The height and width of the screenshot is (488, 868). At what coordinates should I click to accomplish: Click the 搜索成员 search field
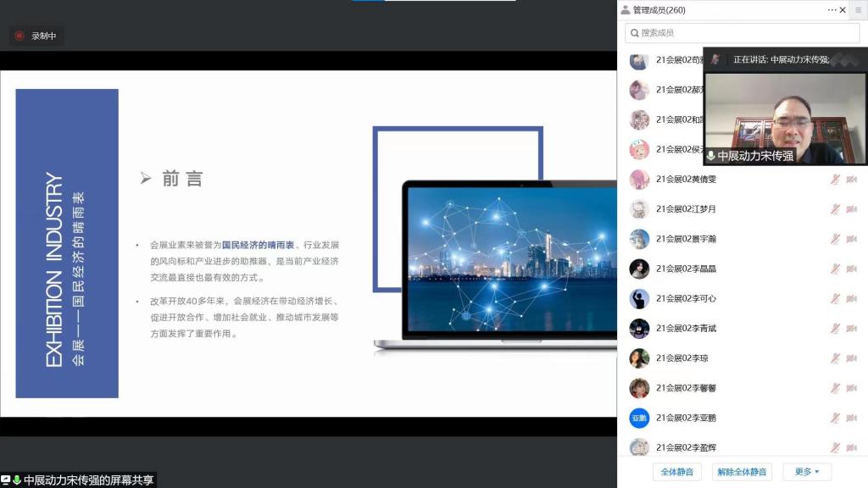click(742, 33)
